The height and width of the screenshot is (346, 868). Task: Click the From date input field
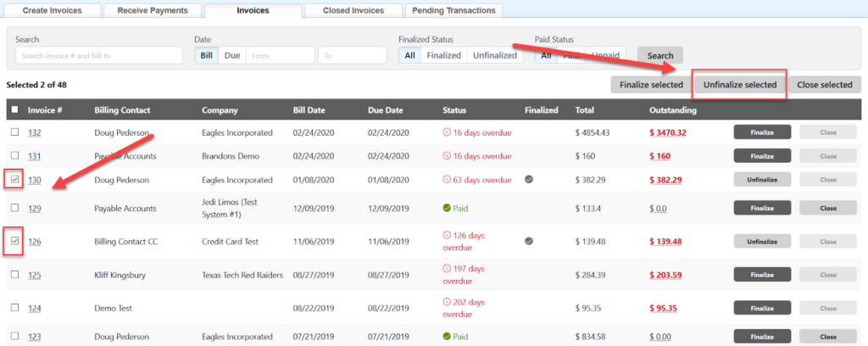point(280,55)
